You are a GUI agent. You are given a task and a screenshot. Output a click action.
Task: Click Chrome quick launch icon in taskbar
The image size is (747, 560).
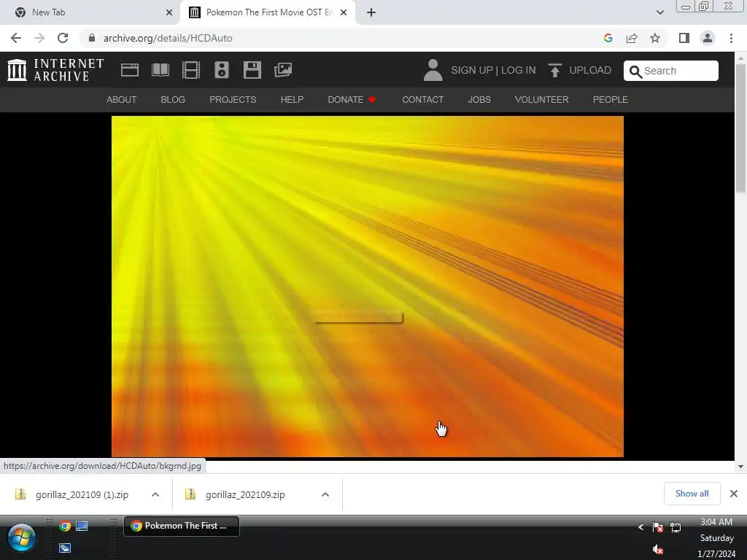coord(65,526)
